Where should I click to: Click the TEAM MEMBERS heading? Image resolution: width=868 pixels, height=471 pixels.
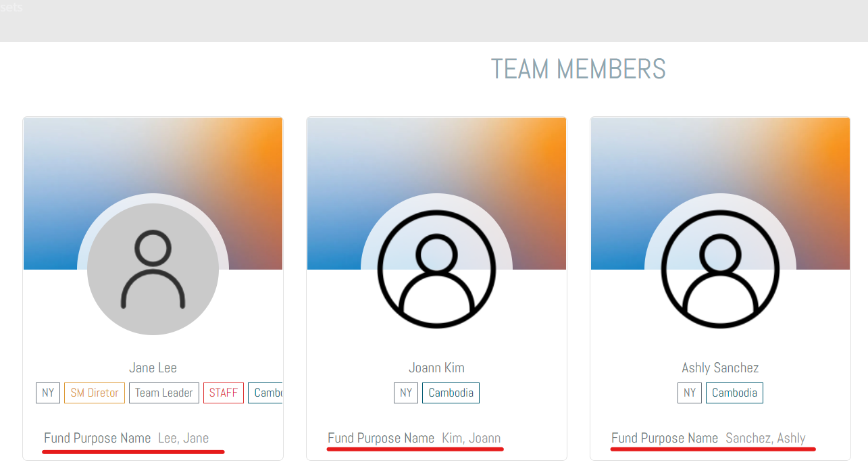(x=578, y=69)
